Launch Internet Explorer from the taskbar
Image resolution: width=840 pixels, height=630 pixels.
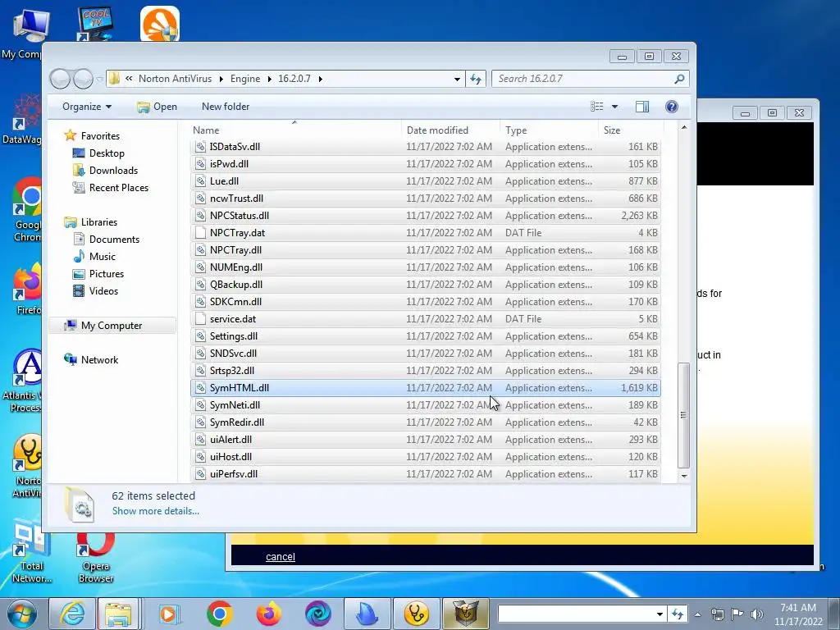tap(73, 614)
